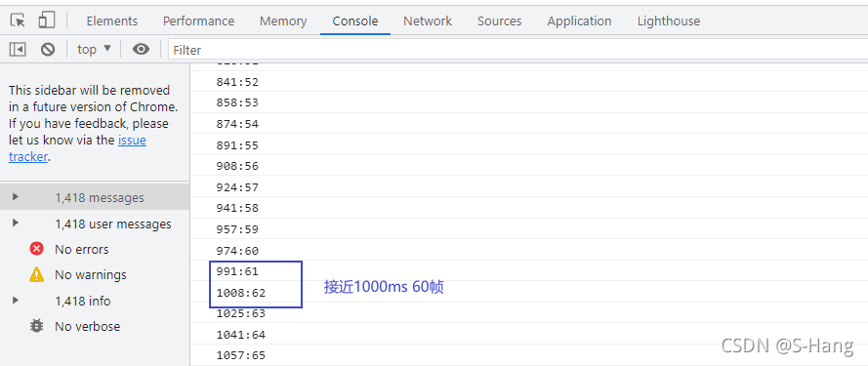
Task: Expand the 1,418 user messages arrow
Action: coord(16,224)
